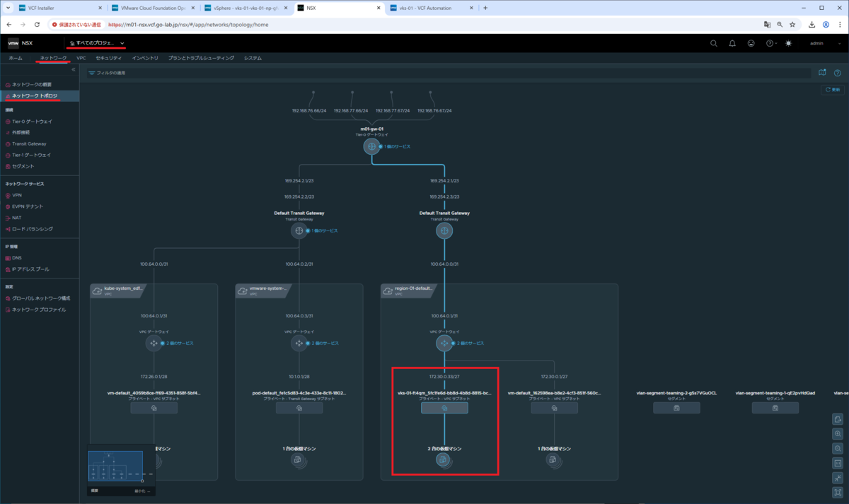Open the project selector dropdown
The width and height of the screenshot is (849, 504).
pyautogui.click(x=97, y=43)
